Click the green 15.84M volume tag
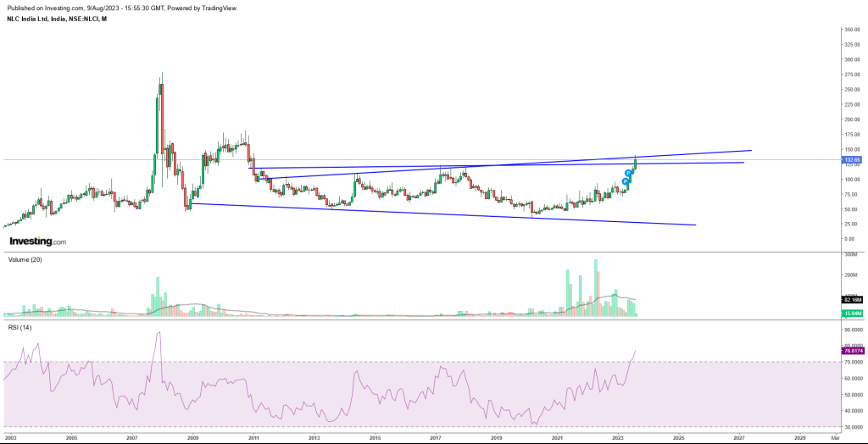The width and height of the screenshot is (868, 444). [852, 314]
